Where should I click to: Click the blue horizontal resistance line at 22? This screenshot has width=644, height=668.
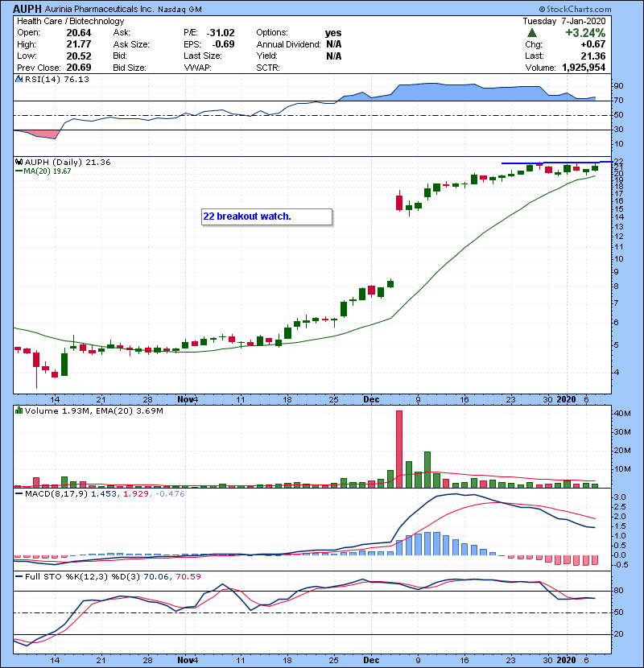pyautogui.click(x=556, y=163)
